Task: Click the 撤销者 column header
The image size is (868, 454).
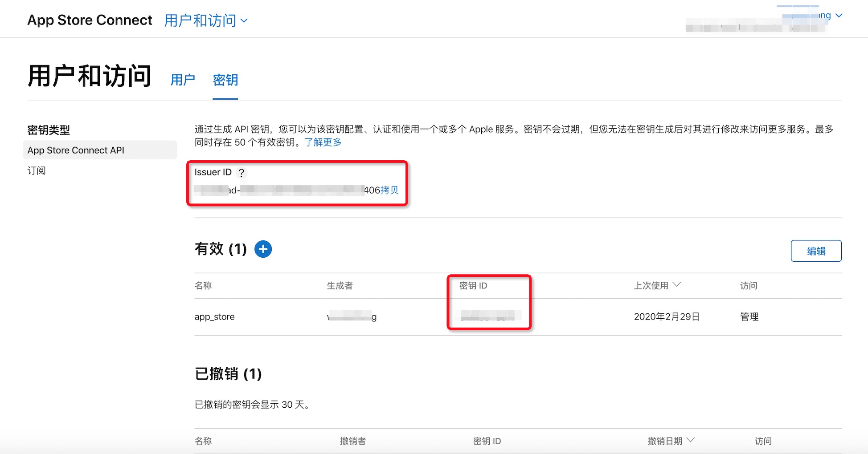Action: click(x=352, y=441)
